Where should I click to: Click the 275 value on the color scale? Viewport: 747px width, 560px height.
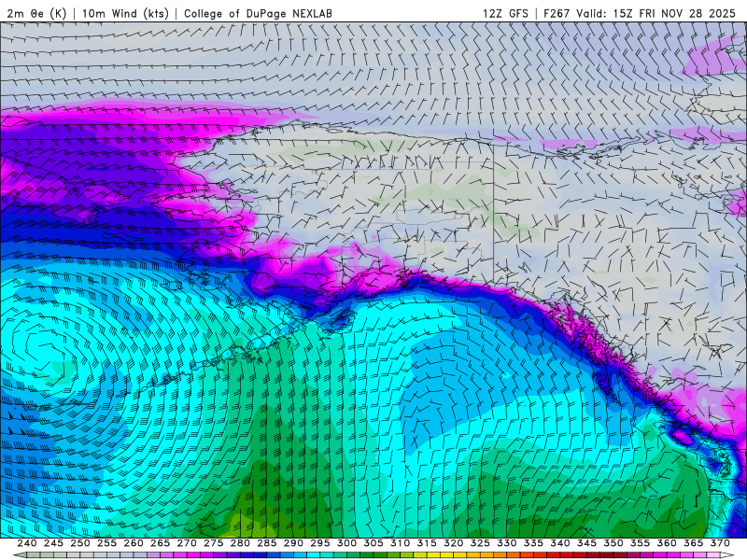(214, 543)
